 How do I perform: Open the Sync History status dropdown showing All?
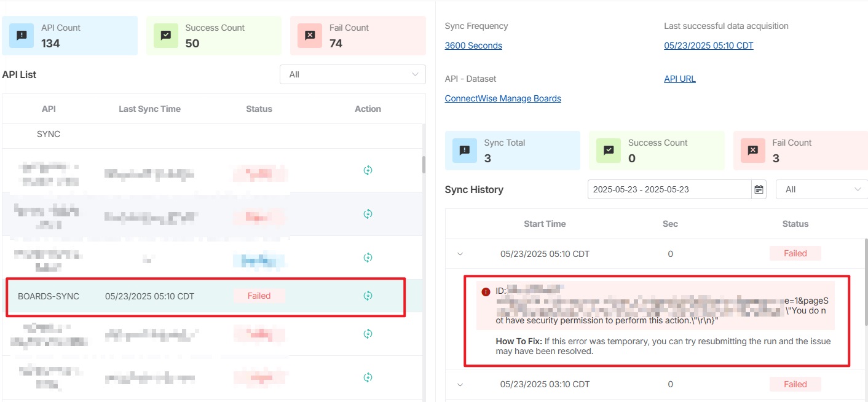pos(821,189)
